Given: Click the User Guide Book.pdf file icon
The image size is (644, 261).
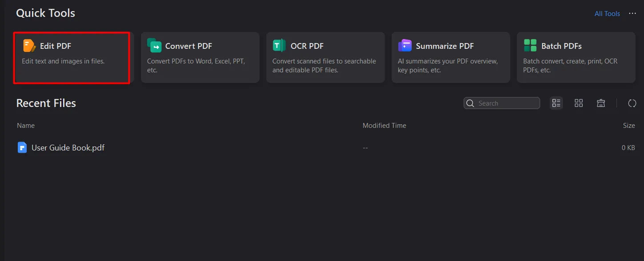Looking at the screenshot, I should tap(22, 147).
